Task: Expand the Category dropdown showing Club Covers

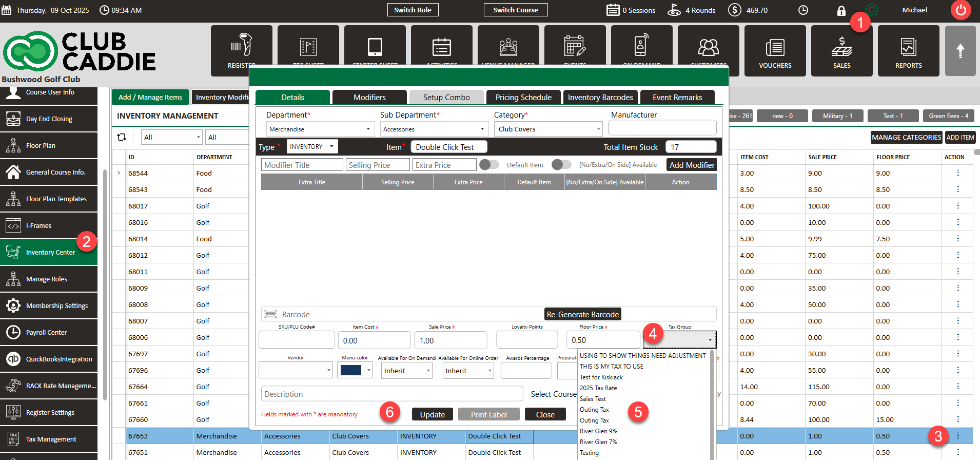Action: pyautogui.click(x=548, y=129)
